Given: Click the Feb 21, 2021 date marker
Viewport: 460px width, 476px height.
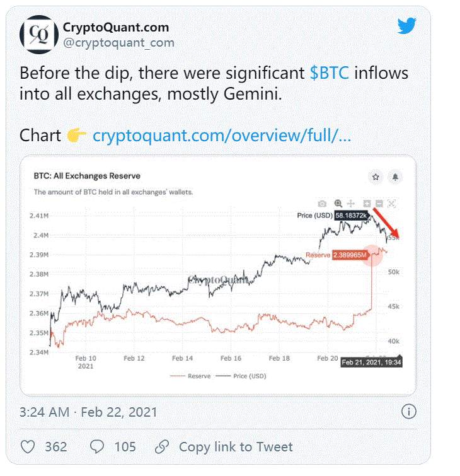Looking at the screenshot, I should (371, 362).
